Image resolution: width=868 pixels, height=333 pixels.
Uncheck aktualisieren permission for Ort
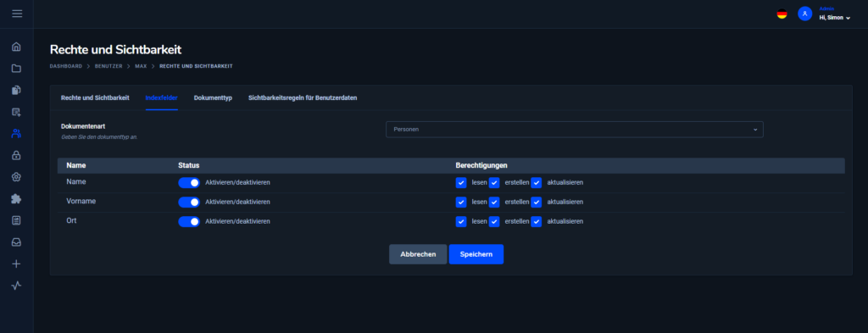click(537, 221)
